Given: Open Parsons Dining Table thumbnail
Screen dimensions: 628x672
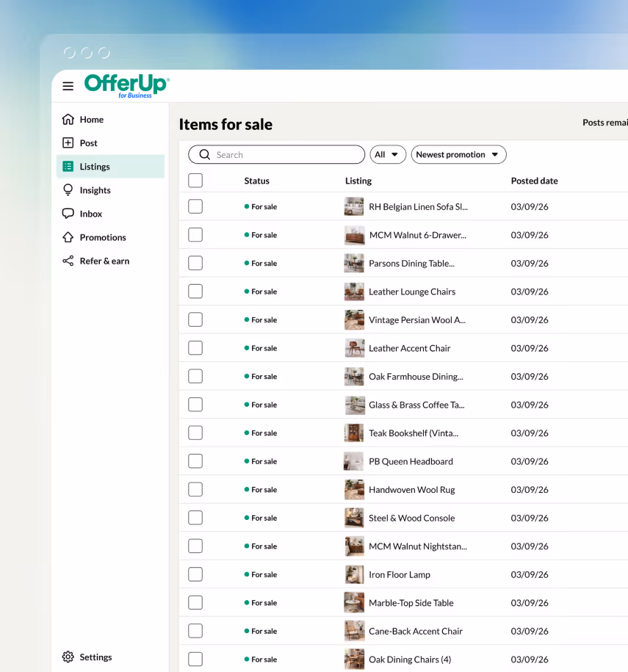Looking at the screenshot, I should pyautogui.click(x=354, y=263).
